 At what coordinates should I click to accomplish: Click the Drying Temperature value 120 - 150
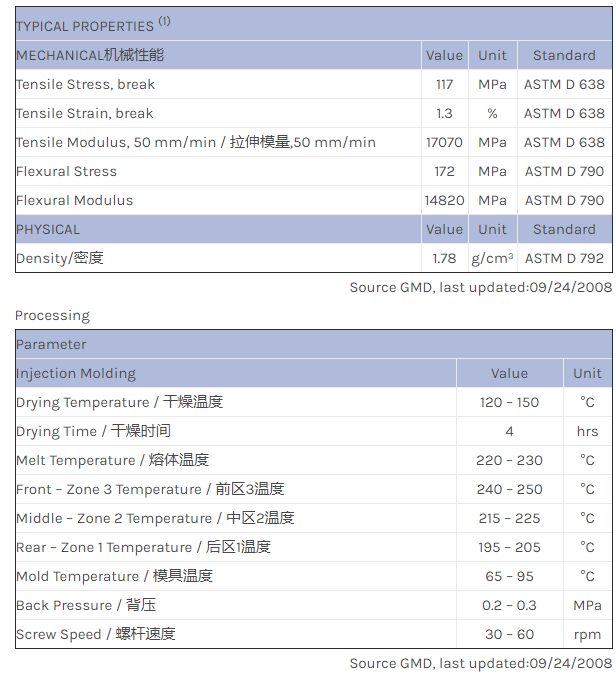509,403
